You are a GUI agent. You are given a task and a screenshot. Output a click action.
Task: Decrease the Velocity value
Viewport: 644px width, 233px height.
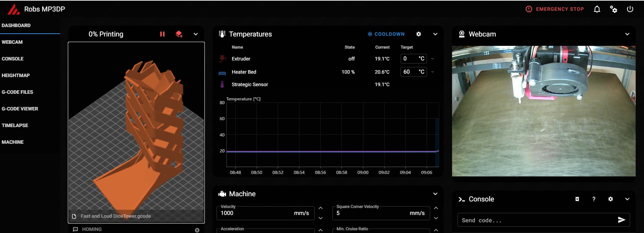click(321, 218)
